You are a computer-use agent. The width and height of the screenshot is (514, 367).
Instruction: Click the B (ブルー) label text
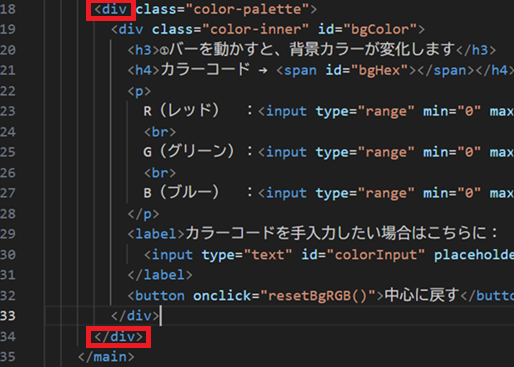(x=181, y=193)
